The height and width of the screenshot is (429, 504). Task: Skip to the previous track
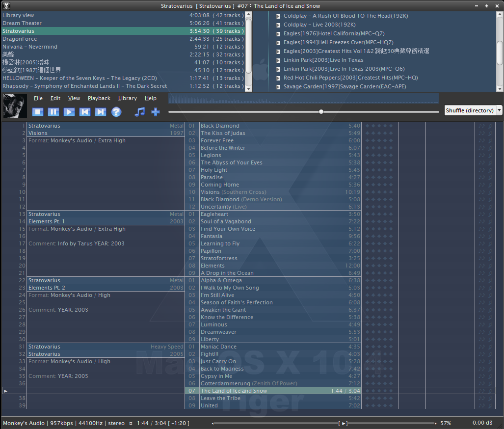pyautogui.click(x=85, y=112)
